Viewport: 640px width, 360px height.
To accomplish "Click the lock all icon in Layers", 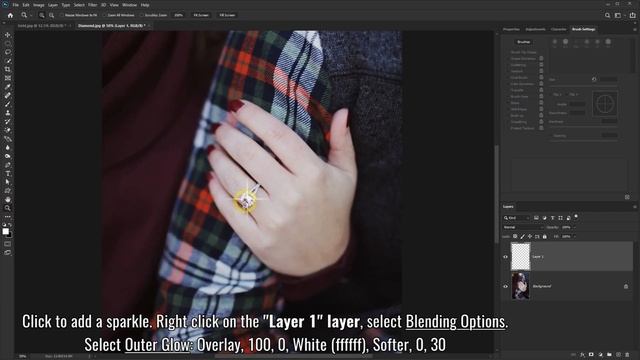I will pos(544,236).
